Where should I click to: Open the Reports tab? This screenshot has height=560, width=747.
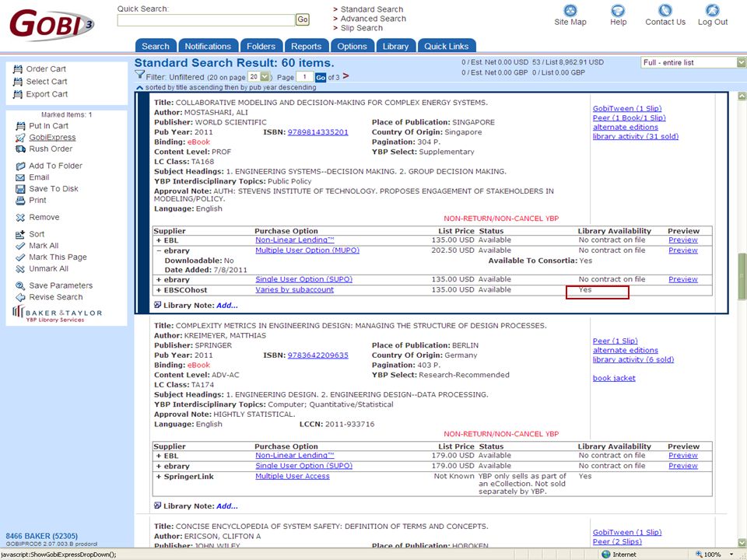click(x=307, y=46)
